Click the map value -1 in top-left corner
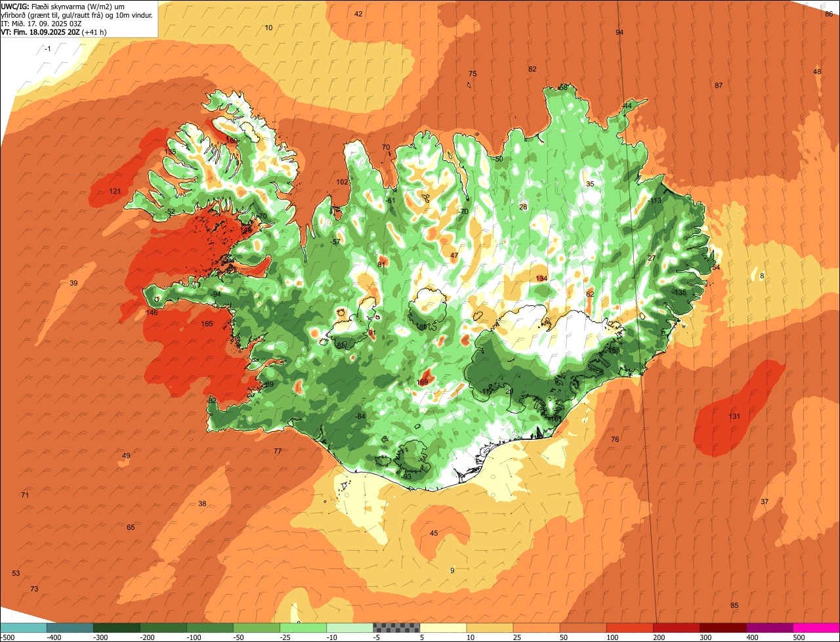Viewport: 840px width, 642px height. pos(47,49)
